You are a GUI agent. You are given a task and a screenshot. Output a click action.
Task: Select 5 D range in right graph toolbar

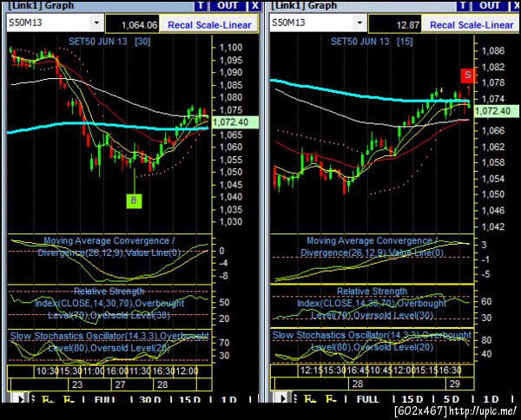451,399
